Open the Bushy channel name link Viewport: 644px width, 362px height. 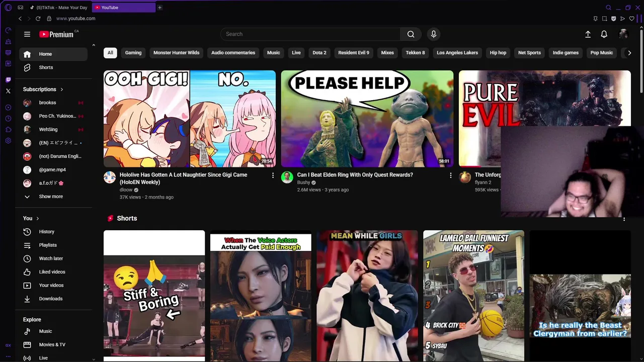point(303,183)
